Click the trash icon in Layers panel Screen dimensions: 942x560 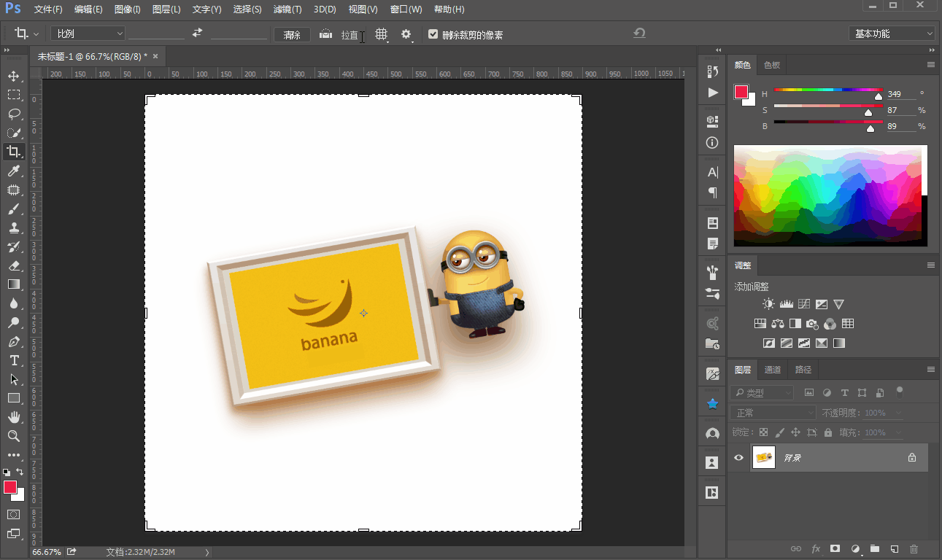(x=914, y=548)
